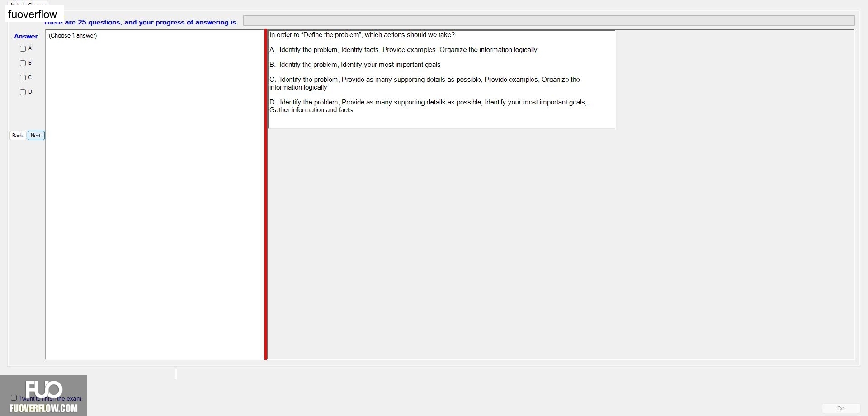The height and width of the screenshot is (416, 868).
Task: Click the 'There are 25 questions' progress label
Action: click(140, 22)
